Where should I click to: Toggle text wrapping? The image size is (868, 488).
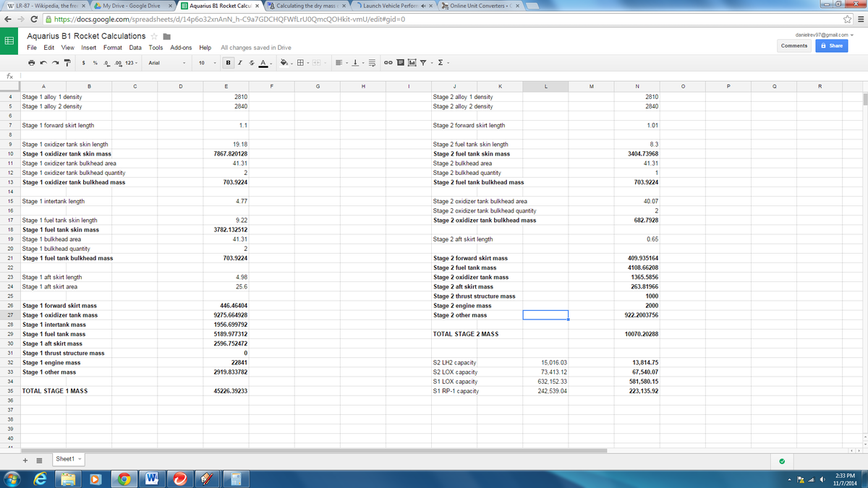373,63
